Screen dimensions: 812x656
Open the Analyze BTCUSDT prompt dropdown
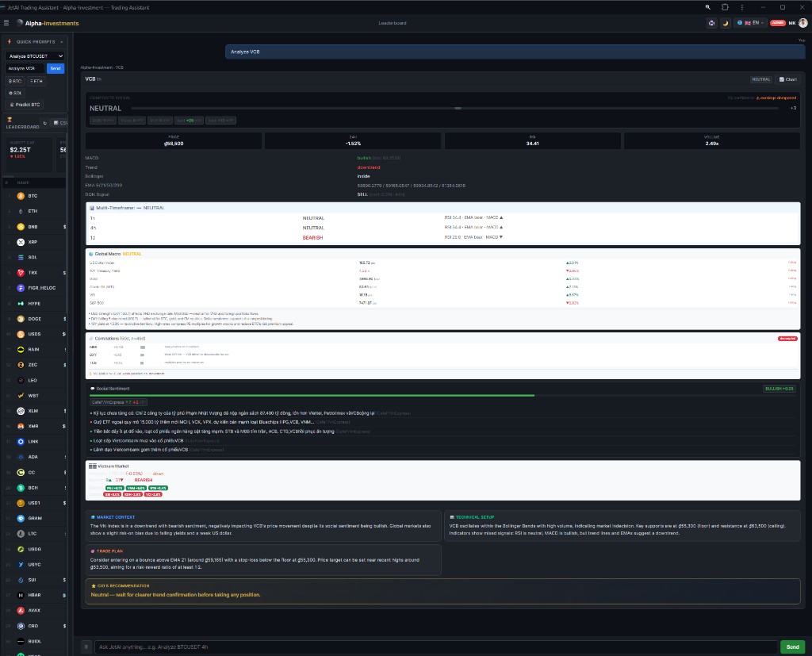point(35,56)
